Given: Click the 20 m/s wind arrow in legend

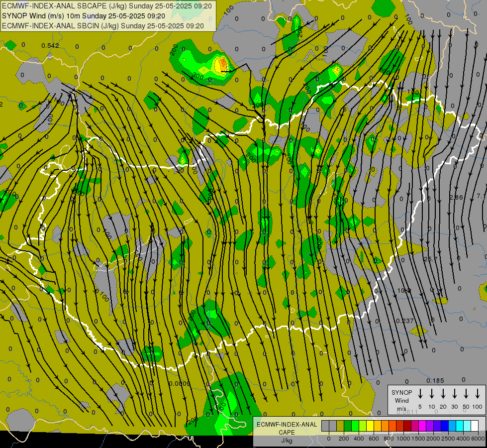Looking at the screenshot, I should click(443, 394).
